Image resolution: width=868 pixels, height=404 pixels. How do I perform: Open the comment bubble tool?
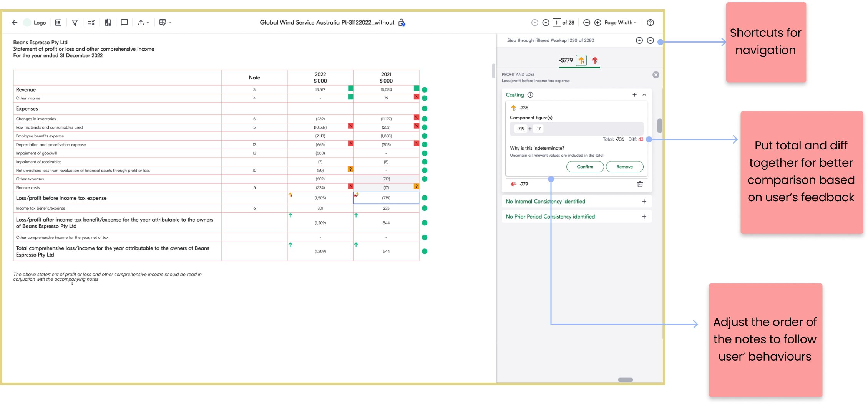(x=124, y=23)
